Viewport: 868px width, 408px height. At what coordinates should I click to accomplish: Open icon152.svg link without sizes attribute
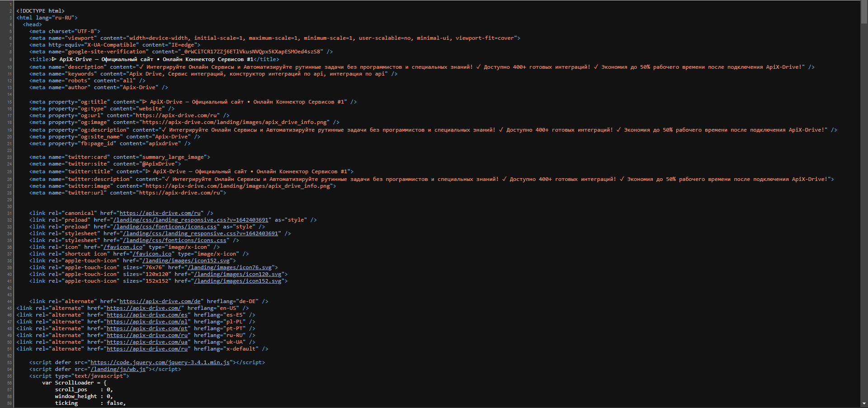coord(186,261)
